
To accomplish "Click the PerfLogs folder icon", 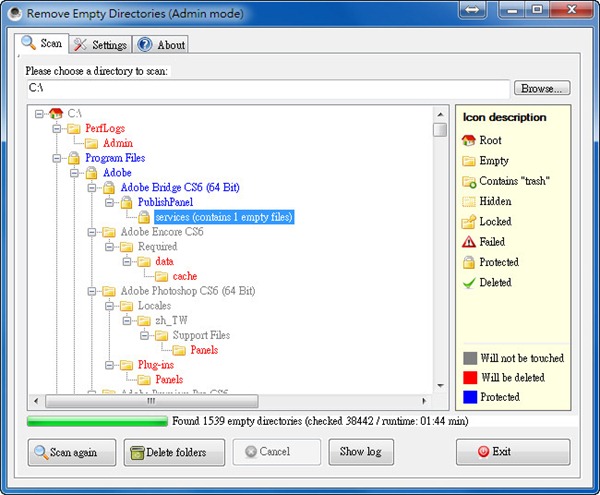I will [x=73, y=129].
